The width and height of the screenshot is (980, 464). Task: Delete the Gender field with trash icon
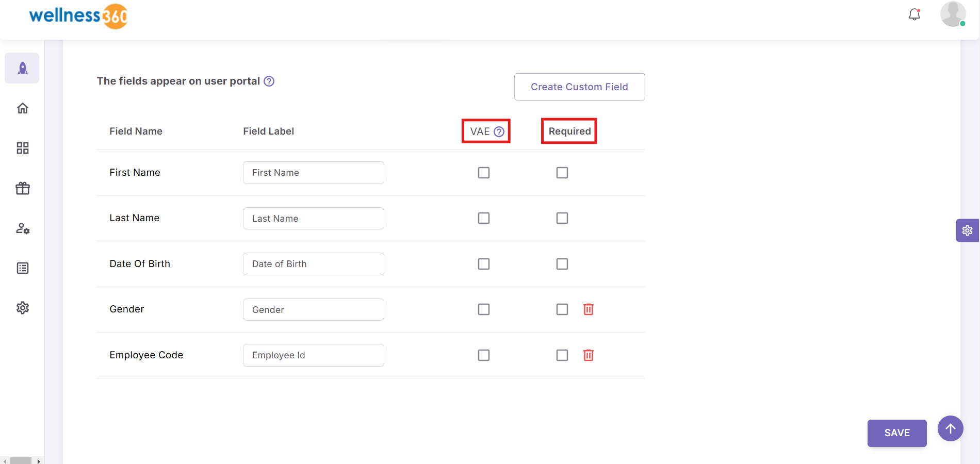pos(589,309)
